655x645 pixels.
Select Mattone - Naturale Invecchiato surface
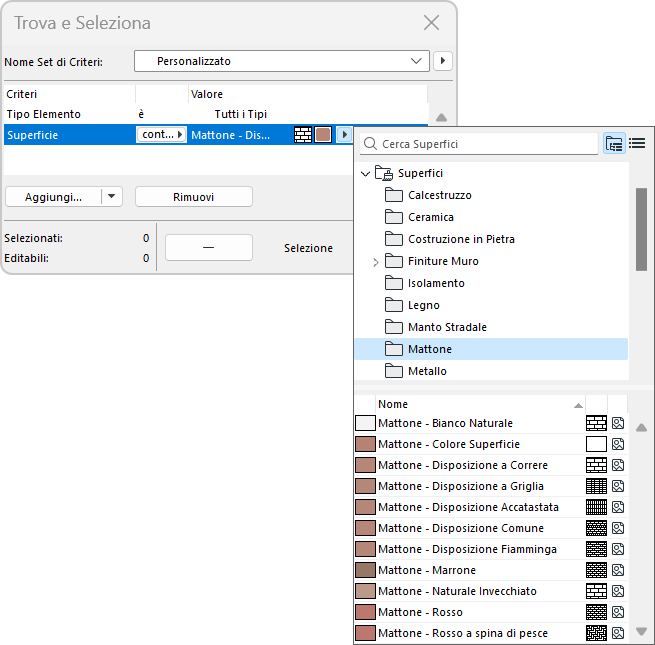coord(457,591)
